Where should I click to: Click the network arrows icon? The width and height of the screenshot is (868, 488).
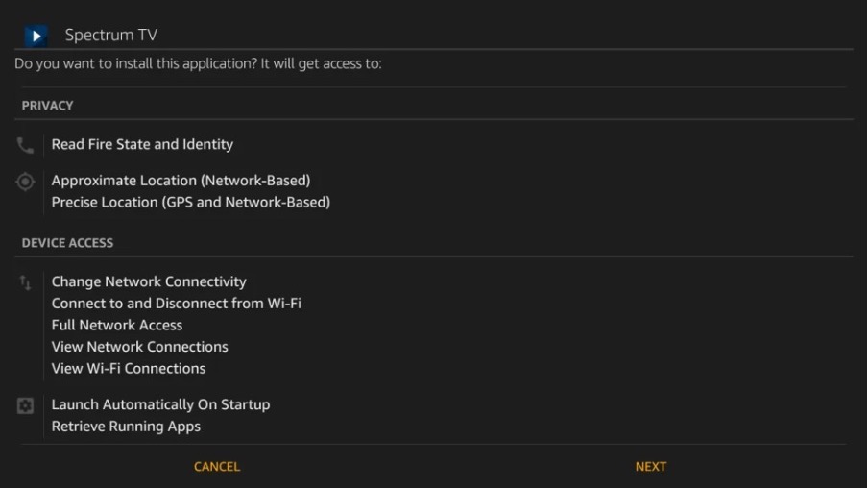pos(25,282)
